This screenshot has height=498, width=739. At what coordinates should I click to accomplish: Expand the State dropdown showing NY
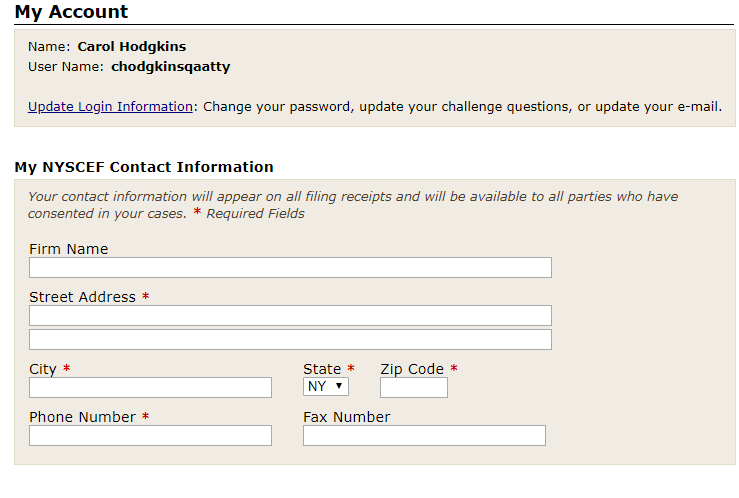coord(326,386)
